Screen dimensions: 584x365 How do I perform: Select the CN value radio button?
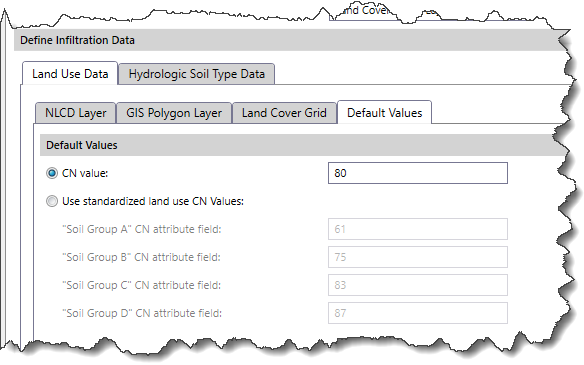click(52, 173)
